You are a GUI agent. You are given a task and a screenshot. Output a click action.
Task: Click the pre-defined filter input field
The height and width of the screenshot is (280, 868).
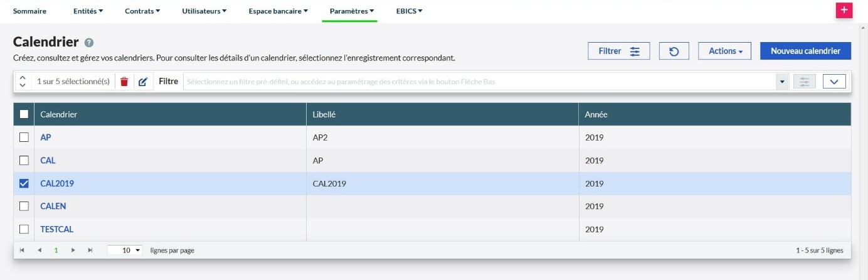click(x=480, y=82)
